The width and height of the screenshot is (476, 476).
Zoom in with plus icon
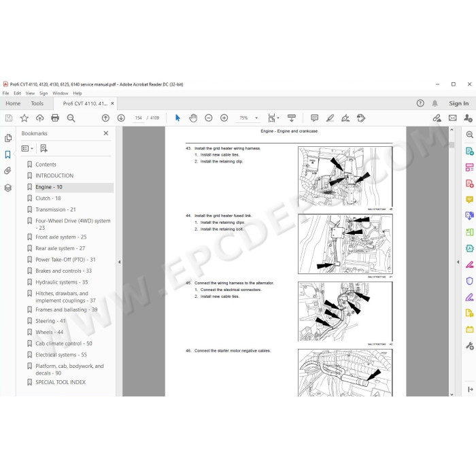click(224, 118)
